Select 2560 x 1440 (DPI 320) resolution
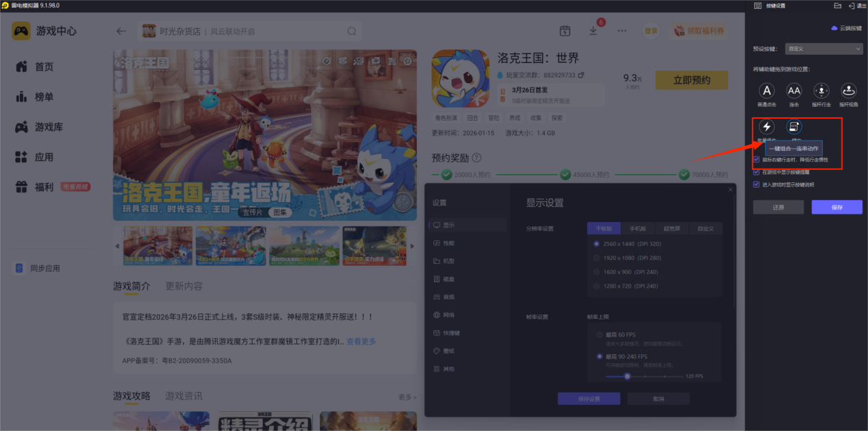Viewport: 868px width, 431px height. point(598,243)
